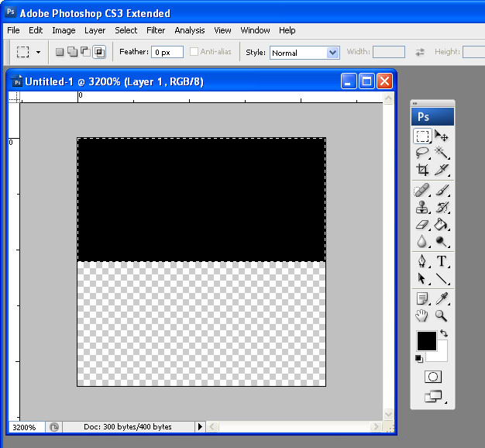
Task: Open the Edit menu
Action: click(x=36, y=30)
